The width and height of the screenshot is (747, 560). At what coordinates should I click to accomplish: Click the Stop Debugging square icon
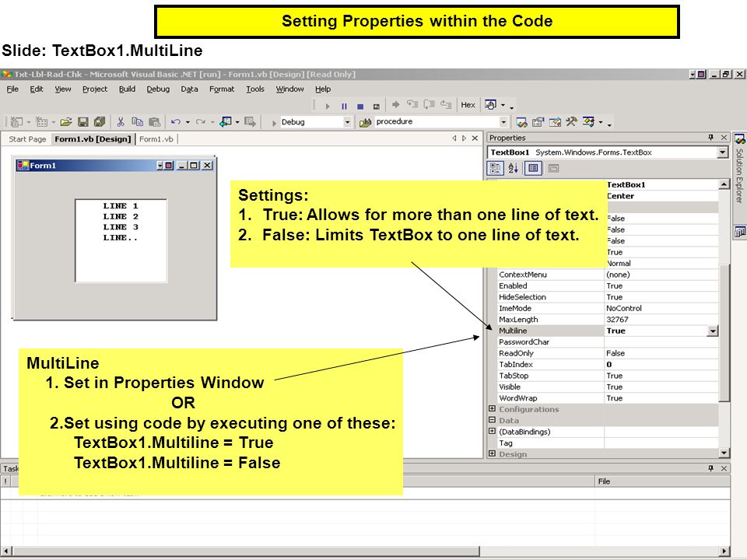360,107
